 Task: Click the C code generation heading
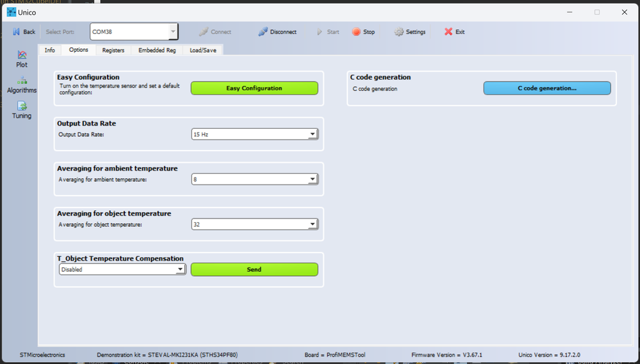[x=380, y=77]
